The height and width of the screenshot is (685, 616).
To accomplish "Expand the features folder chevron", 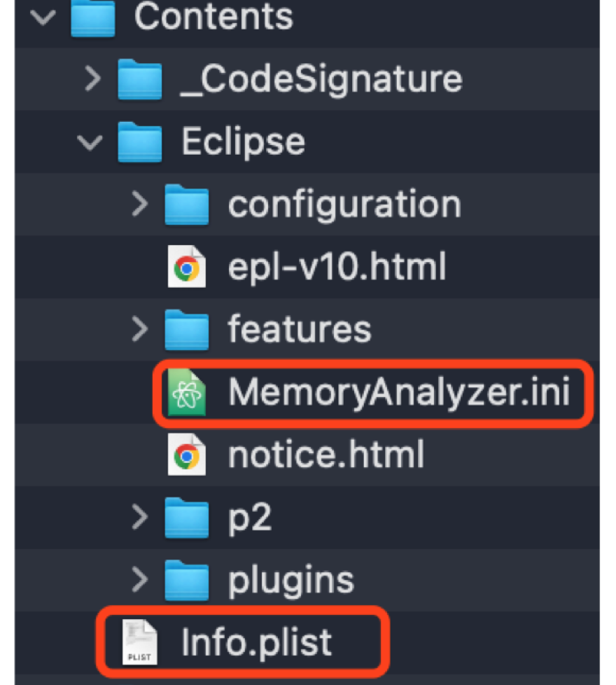I will tap(140, 329).
